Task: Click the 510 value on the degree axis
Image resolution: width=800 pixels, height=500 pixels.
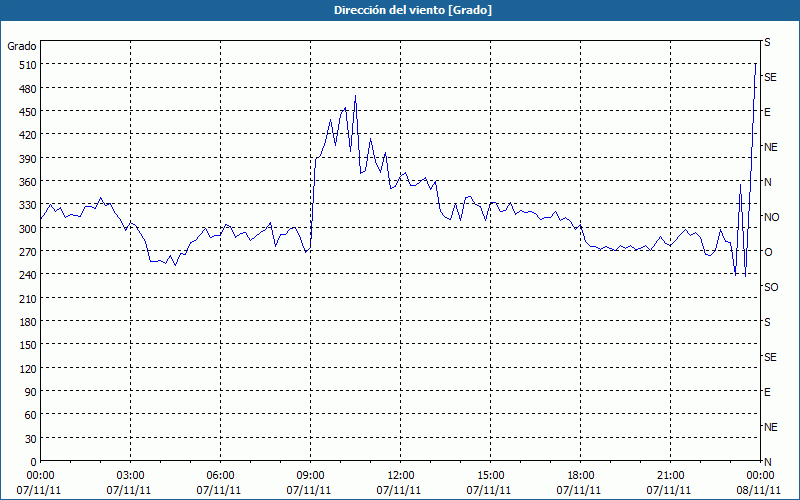Action: coord(29,65)
